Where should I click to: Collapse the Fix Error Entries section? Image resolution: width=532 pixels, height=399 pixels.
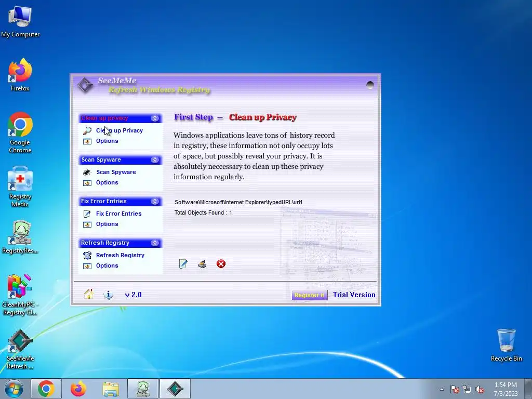point(155,202)
